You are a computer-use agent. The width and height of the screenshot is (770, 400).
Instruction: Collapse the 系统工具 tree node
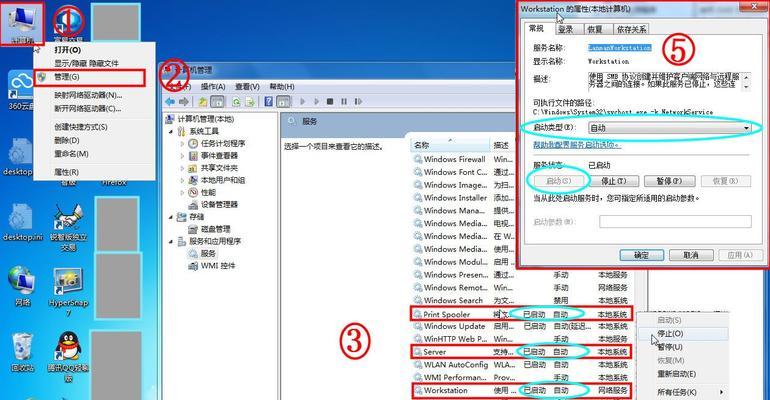click(171, 132)
